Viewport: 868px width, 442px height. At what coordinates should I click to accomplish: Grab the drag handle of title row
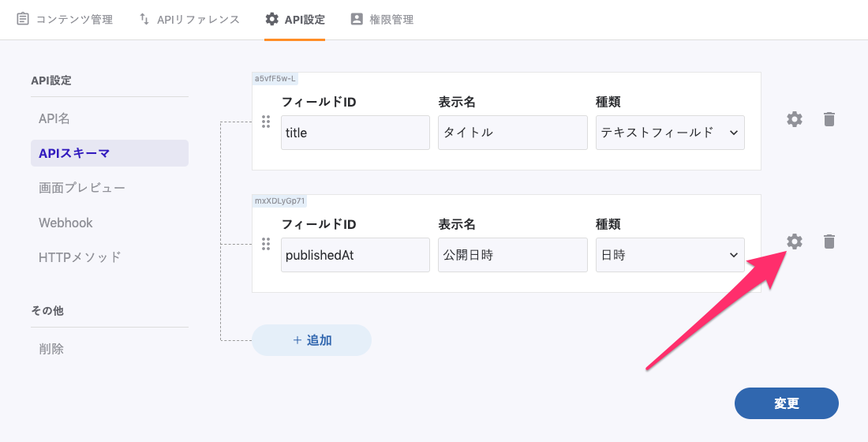coord(266,122)
